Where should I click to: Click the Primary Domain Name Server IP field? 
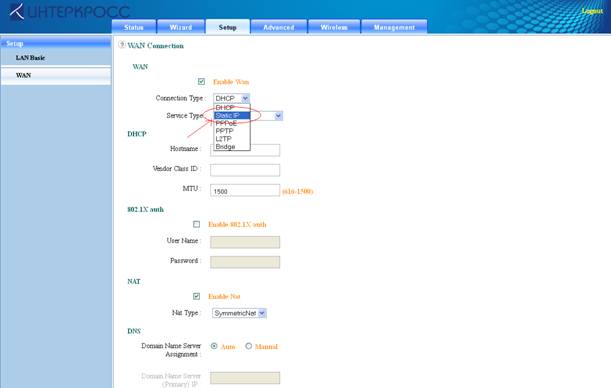pyautogui.click(x=245, y=378)
